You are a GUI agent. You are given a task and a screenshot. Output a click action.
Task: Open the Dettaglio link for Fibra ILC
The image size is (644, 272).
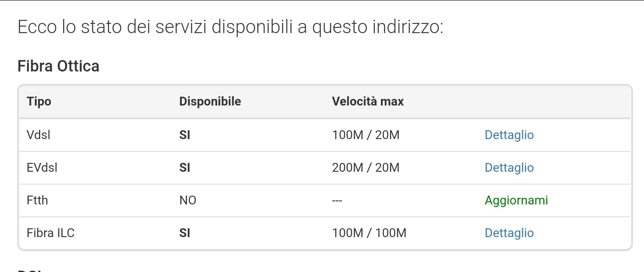click(x=509, y=233)
